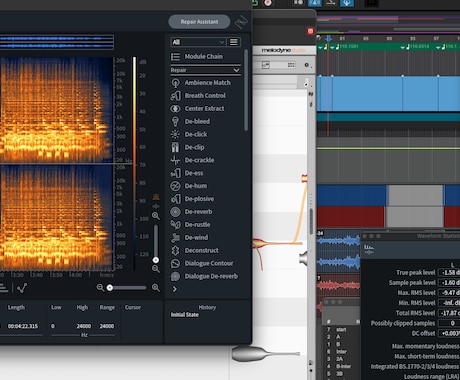Adjust the horizontal time zoom slider
460x380 pixels.
pos(127,288)
